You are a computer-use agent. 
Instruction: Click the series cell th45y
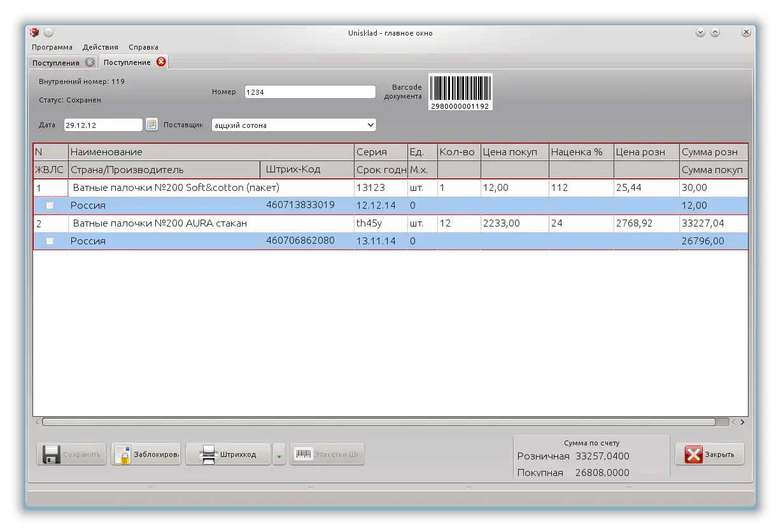click(x=381, y=224)
